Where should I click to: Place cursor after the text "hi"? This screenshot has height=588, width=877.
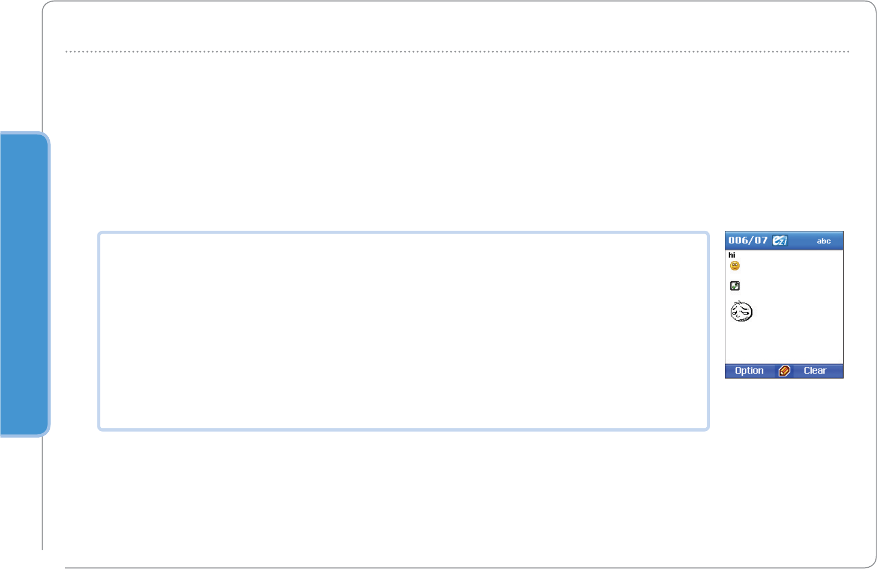tap(737, 255)
